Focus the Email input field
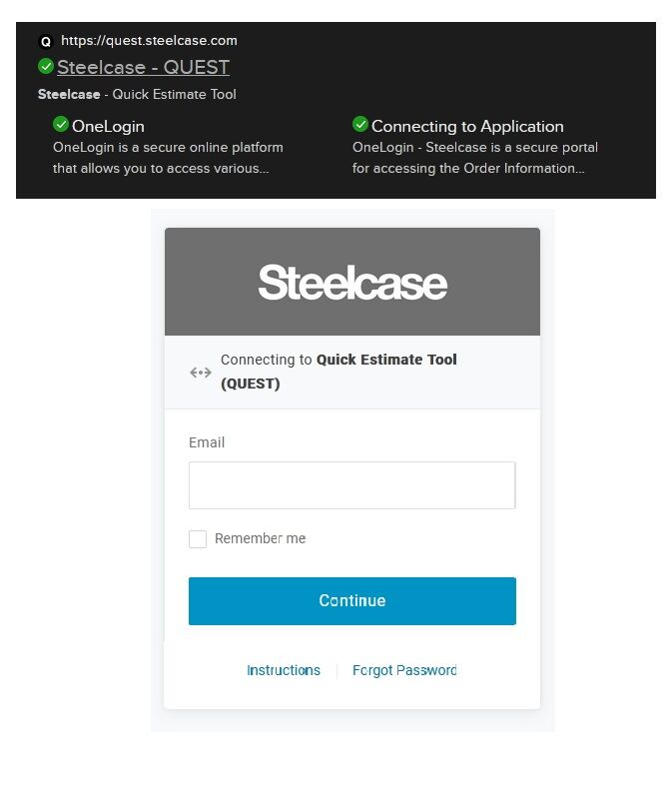672x795 pixels. [x=352, y=485]
